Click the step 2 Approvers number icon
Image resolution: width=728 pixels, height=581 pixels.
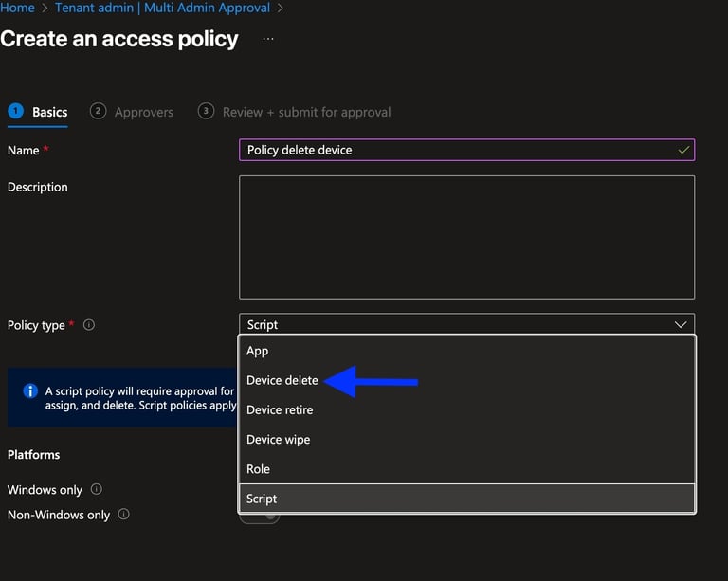click(x=98, y=111)
